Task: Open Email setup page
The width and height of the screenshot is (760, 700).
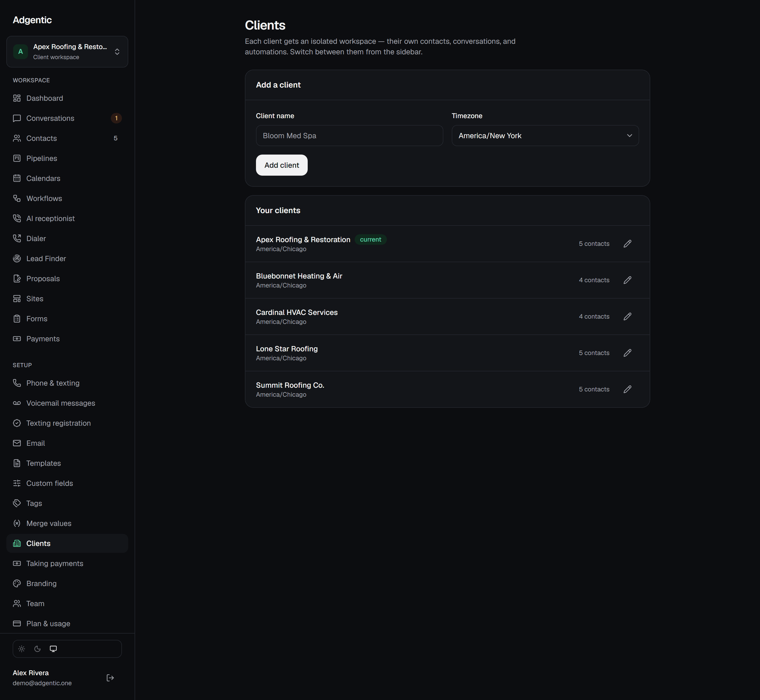Action: (x=67, y=443)
